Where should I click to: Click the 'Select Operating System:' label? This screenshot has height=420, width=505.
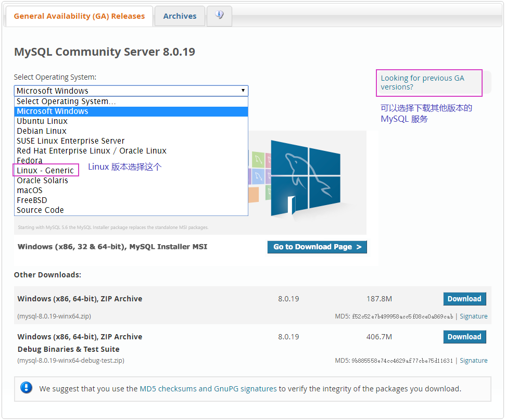click(x=55, y=77)
